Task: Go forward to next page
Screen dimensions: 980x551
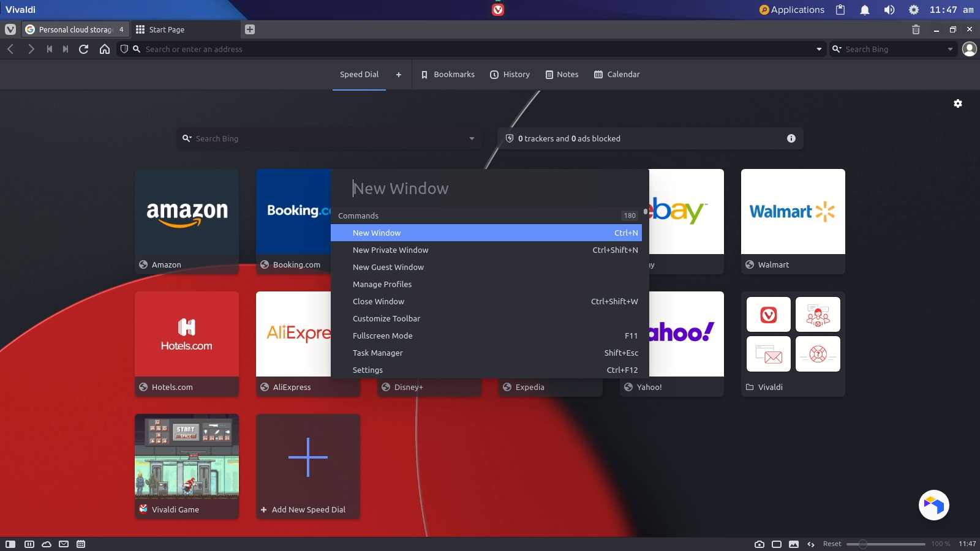Action: click(31, 49)
